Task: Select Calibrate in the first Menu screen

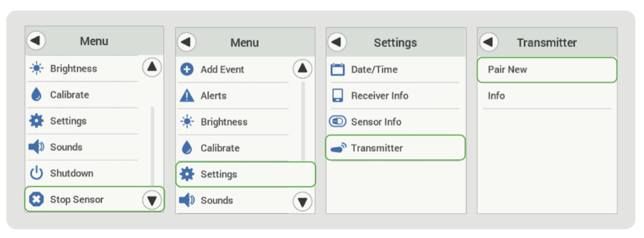Action: coord(69,95)
